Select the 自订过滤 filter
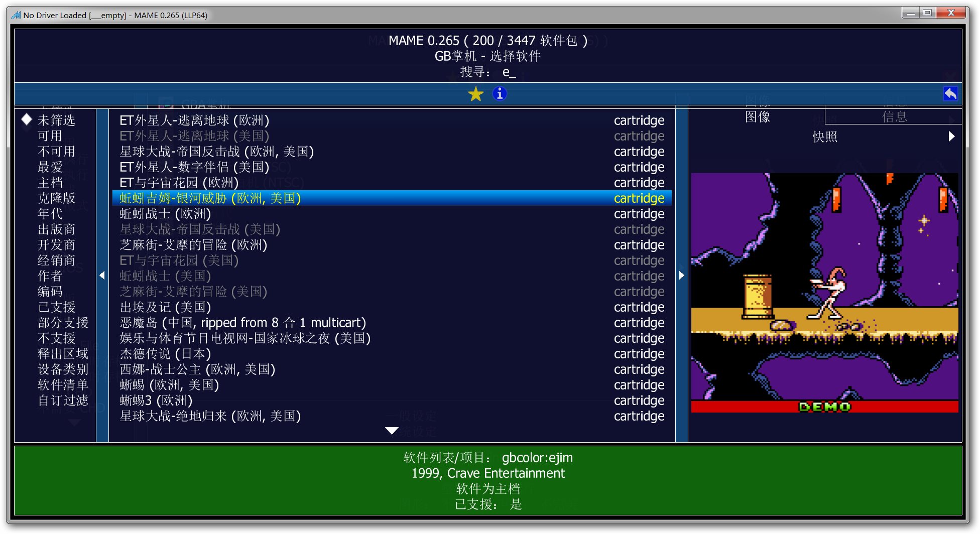The width and height of the screenshot is (980, 534). pyautogui.click(x=63, y=400)
